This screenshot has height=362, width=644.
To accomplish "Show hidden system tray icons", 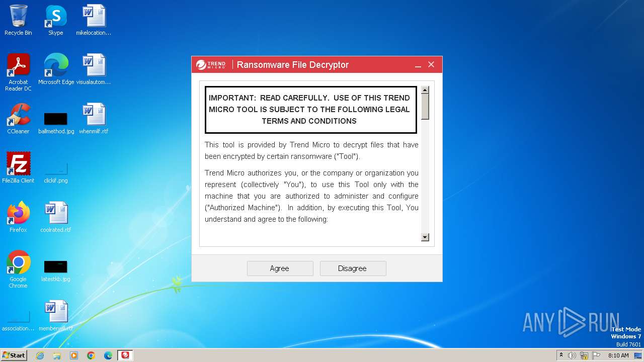I will tap(561, 355).
